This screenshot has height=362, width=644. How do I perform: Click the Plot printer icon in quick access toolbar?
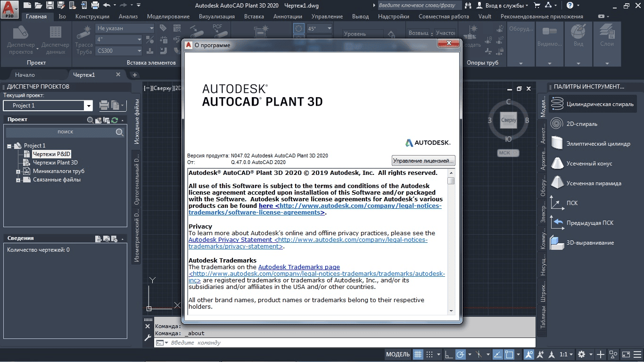pyautogui.click(x=95, y=6)
